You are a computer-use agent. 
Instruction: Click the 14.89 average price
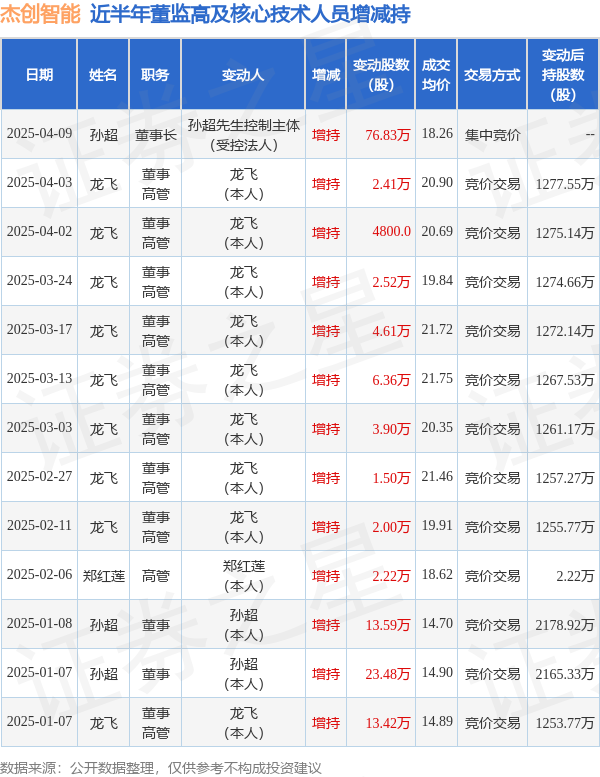click(x=437, y=722)
